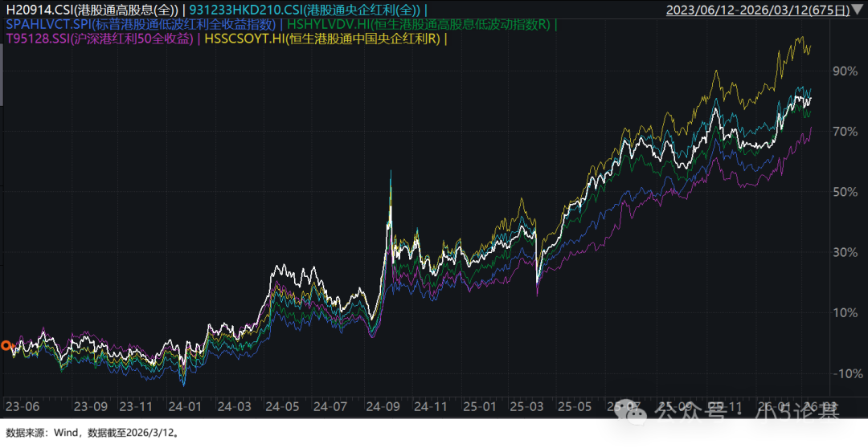The width and height of the screenshot is (868, 448).
Task: Click the 30% y-axis label
Action: (x=844, y=252)
